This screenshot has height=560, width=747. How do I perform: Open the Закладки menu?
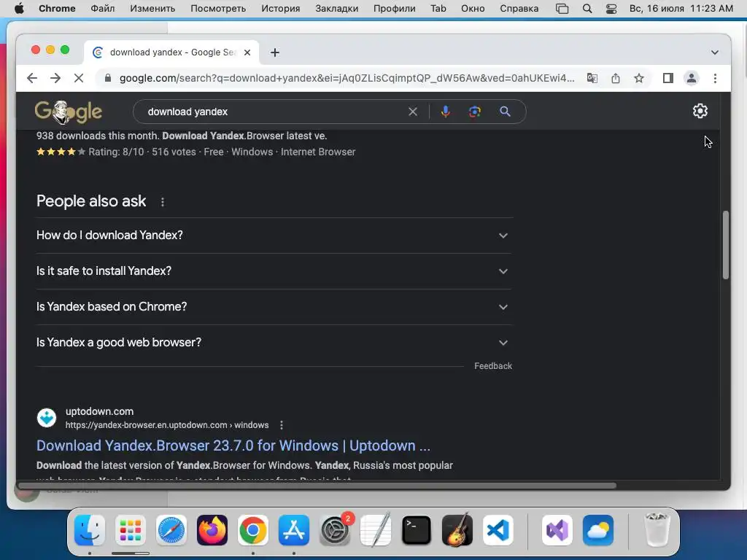(337, 9)
